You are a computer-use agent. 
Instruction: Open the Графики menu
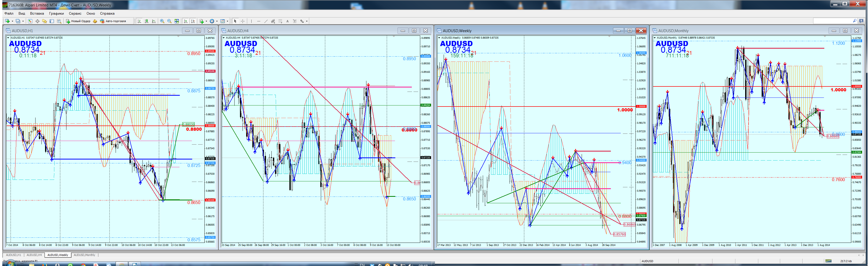click(x=56, y=13)
